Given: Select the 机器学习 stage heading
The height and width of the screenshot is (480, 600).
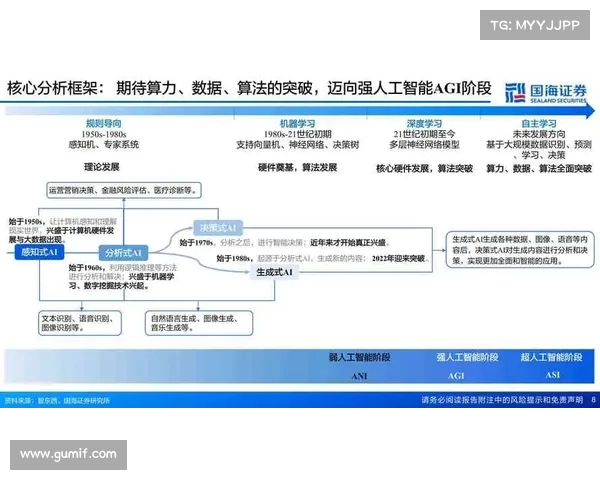Looking at the screenshot, I should pyautogui.click(x=297, y=124).
